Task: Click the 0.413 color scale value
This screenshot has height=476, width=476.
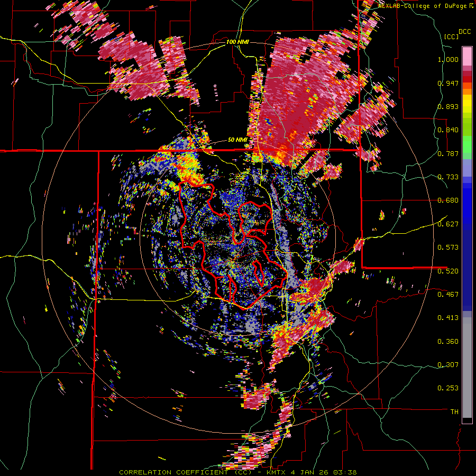Action: (448, 318)
